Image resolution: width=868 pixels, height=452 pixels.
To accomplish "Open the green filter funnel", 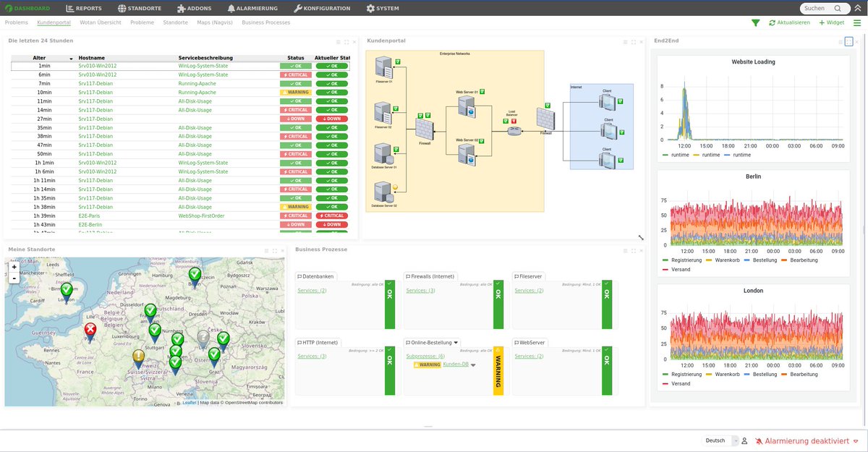I will (x=756, y=23).
